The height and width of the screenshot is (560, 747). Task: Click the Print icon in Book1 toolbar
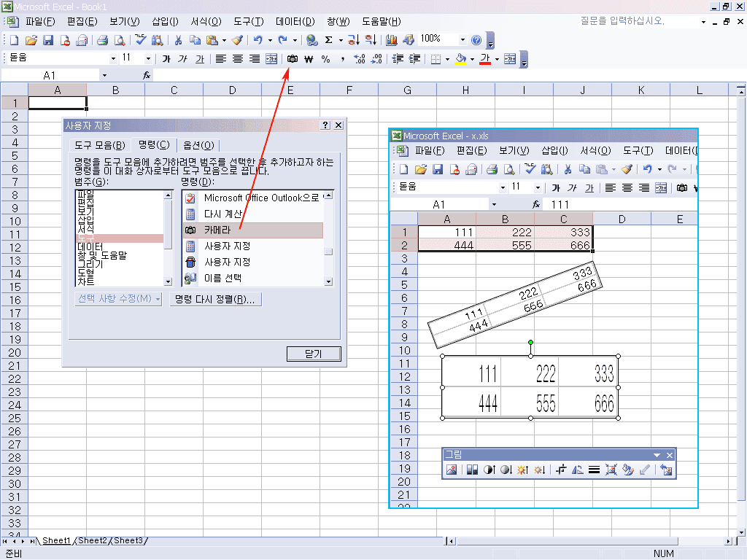(x=102, y=40)
